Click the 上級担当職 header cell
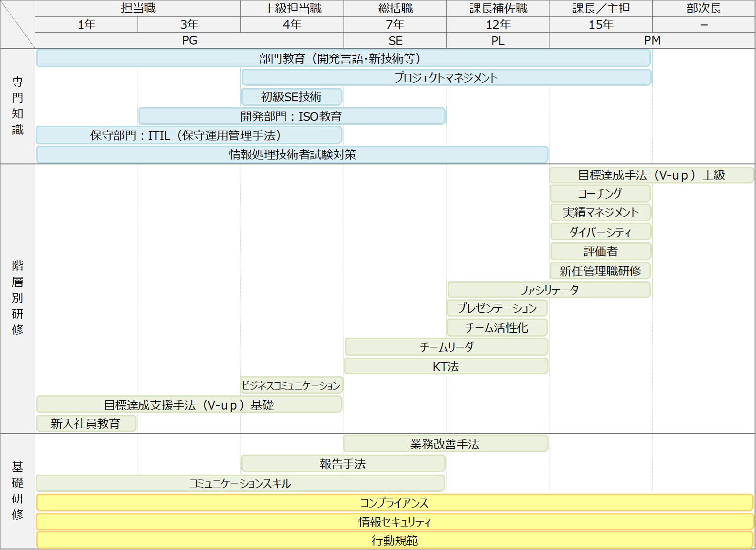 [292, 8]
